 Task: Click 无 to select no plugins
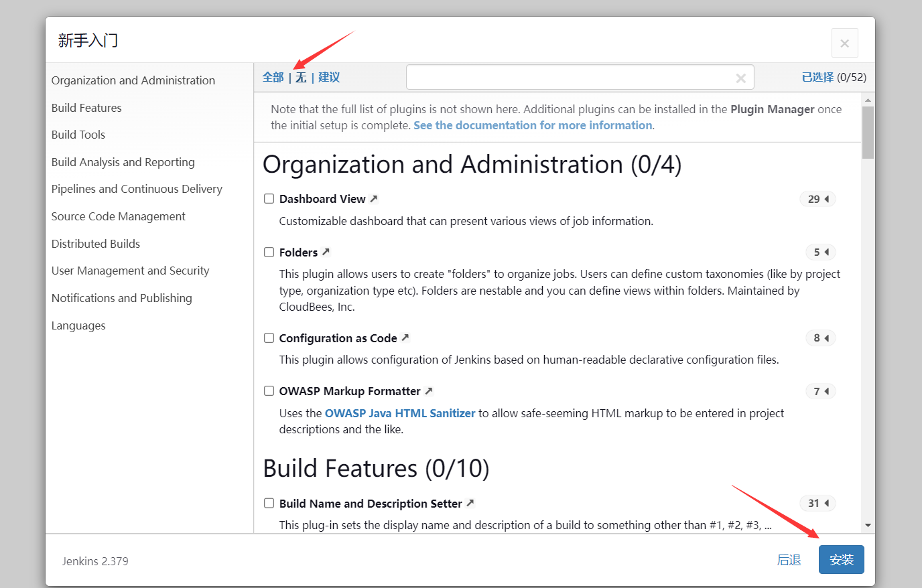[301, 77]
